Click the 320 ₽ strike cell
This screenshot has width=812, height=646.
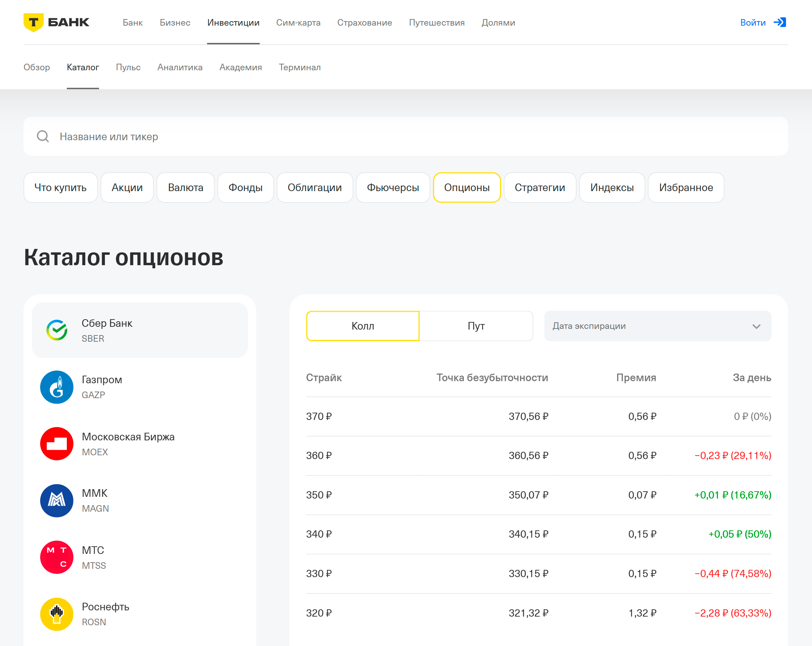point(319,613)
